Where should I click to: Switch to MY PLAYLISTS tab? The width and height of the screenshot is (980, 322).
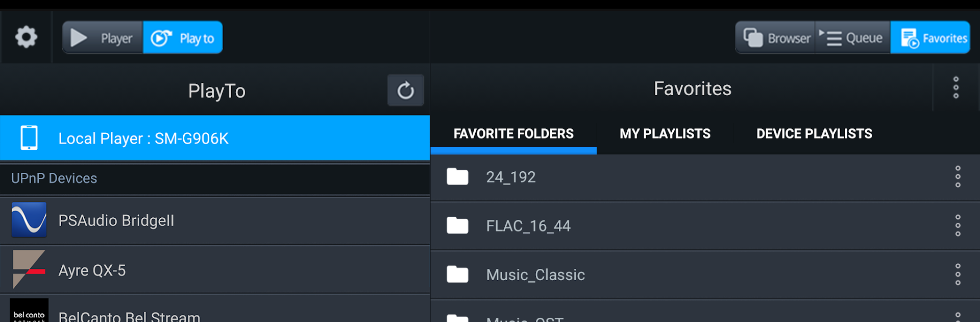(665, 134)
